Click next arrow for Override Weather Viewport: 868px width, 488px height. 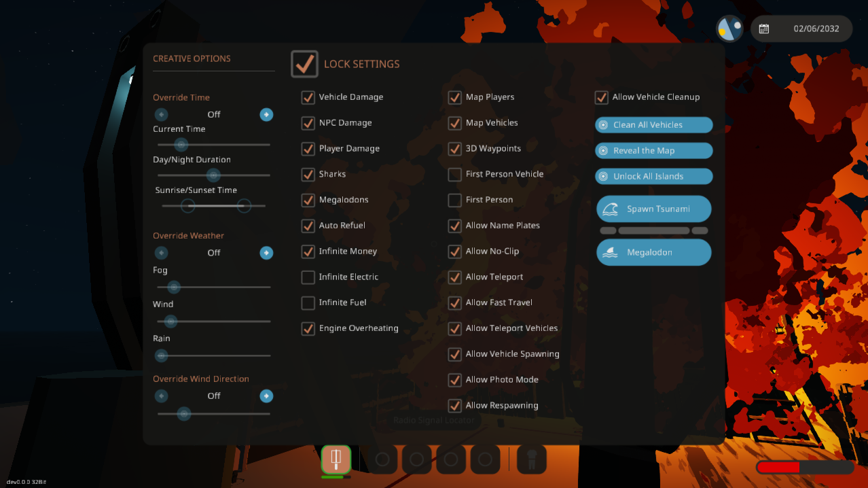pos(267,253)
